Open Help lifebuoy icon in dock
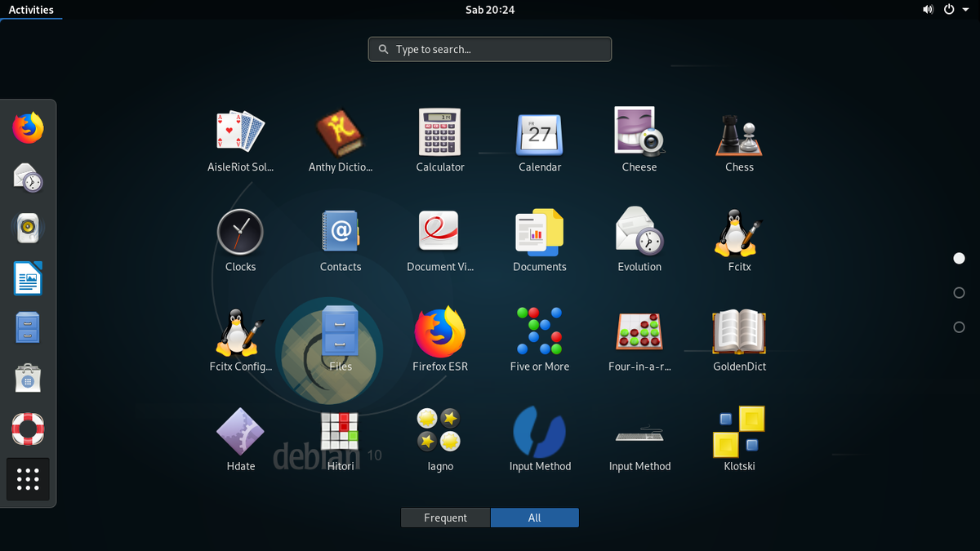 [x=28, y=429]
